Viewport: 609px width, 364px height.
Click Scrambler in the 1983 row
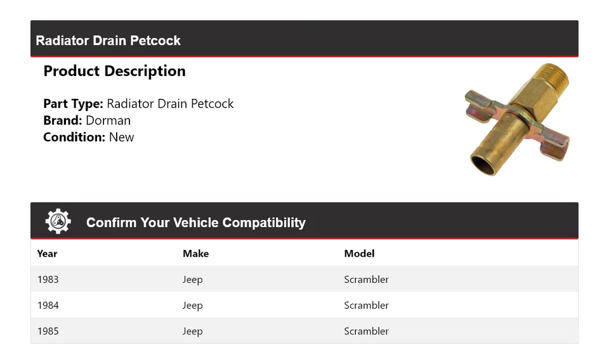pos(366,280)
